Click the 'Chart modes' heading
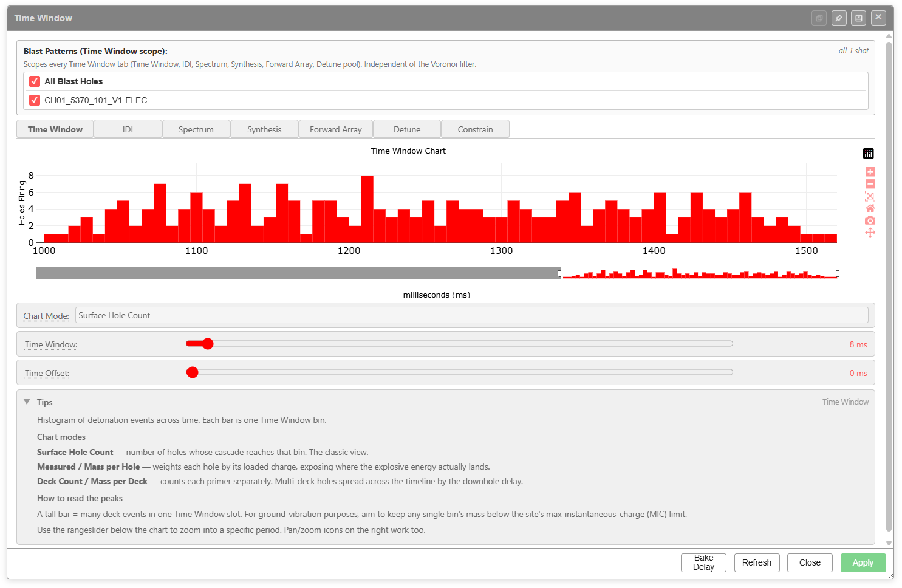902x588 pixels. coord(61,437)
